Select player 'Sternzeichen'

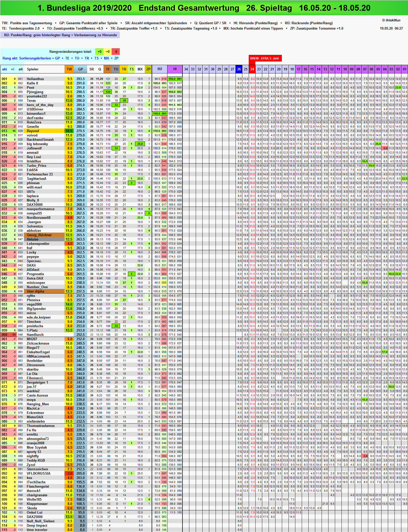[x=37, y=469]
